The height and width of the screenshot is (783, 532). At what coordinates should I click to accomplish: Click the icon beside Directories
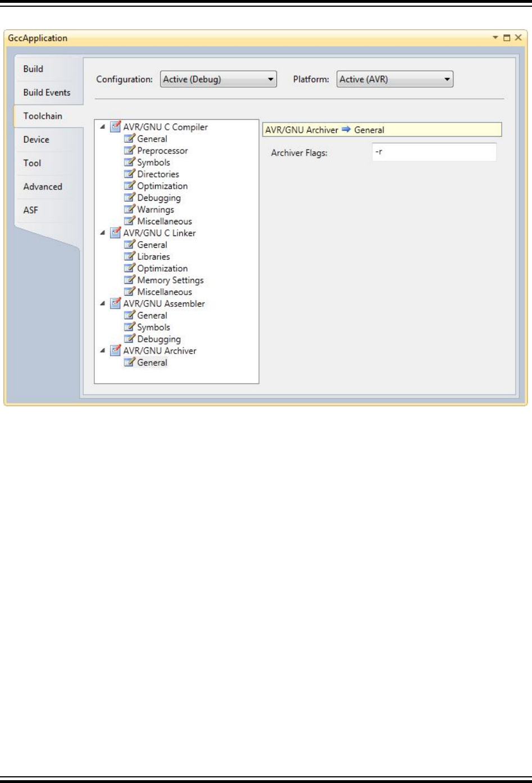pos(129,174)
